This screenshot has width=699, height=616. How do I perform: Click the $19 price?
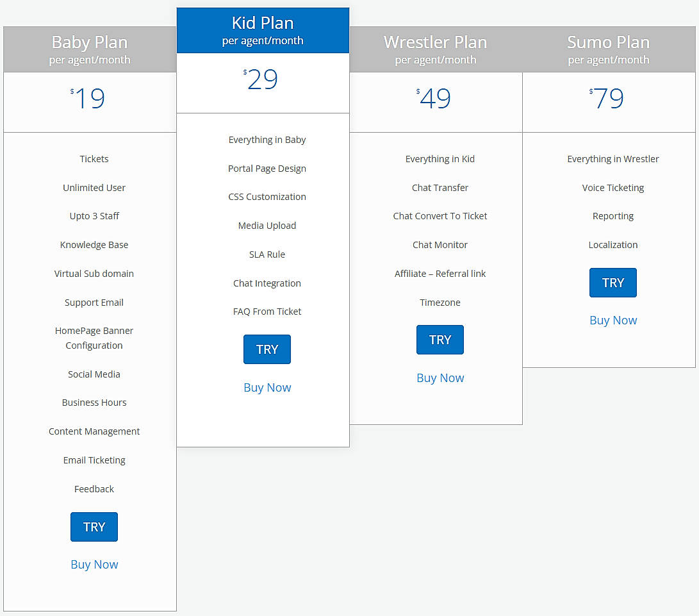click(x=88, y=99)
